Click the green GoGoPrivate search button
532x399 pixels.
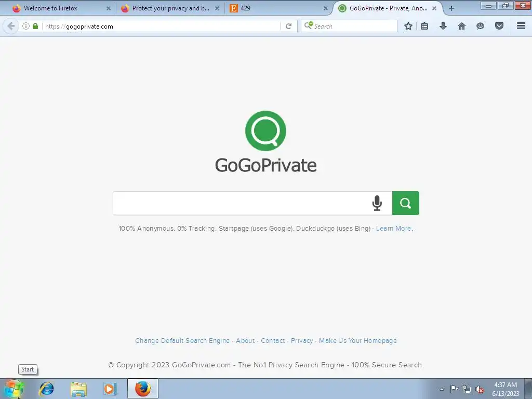click(x=405, y=203)
